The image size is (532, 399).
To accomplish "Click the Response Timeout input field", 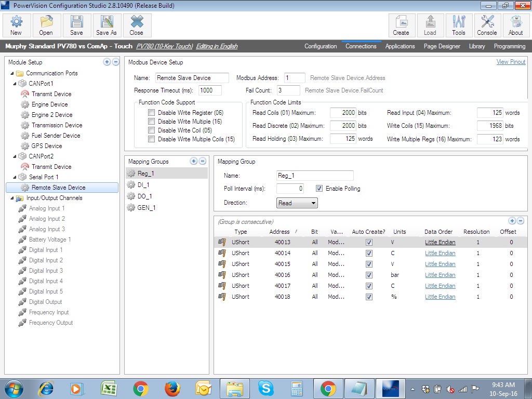I will 210,90.
